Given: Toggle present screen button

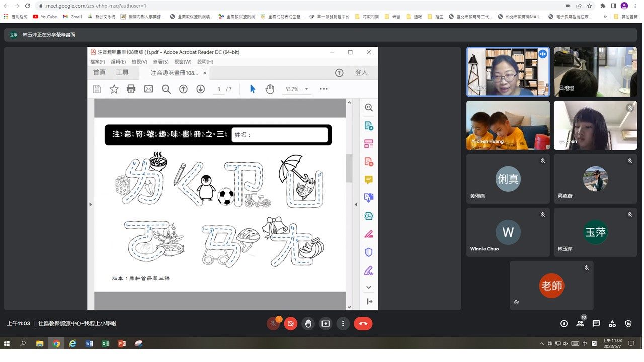Looking at the screenshot, I should click(x=326, y=324).
